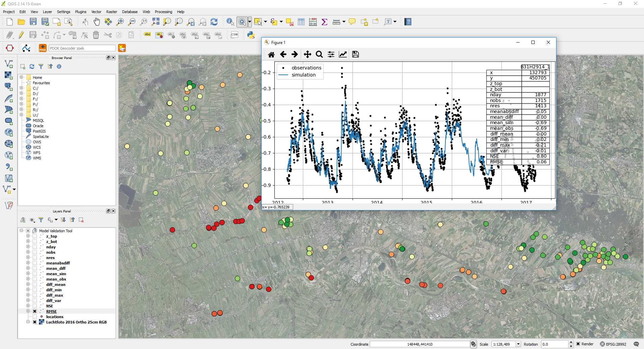This screenshot has height=349, width=644.
Task: Select the NSE layer in Layers Panel
Action: pyautogui.click(x=50, y=306)
